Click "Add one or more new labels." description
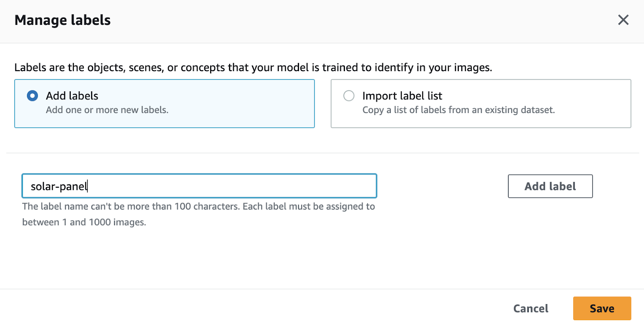 [x=107, y=110]
